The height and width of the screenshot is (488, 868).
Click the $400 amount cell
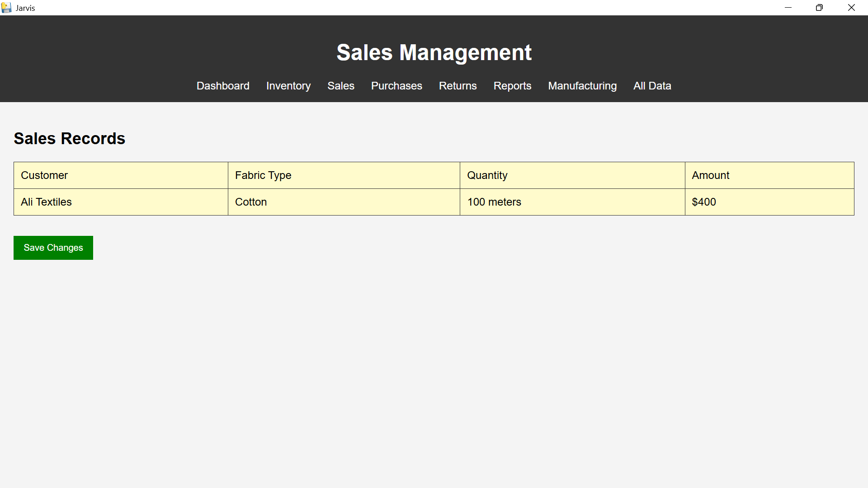click(x=769, y=202)
